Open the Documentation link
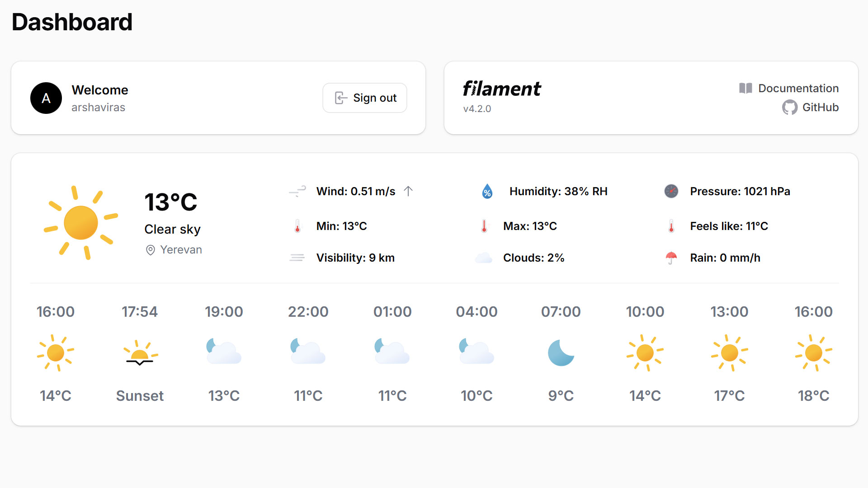Screen dimensions: 868x488 (x=789, y=88)
